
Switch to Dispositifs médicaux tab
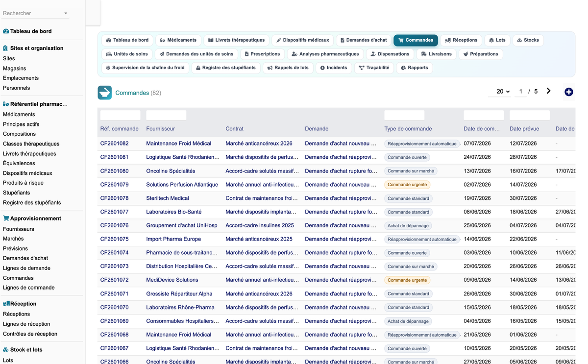pos(303,40)
